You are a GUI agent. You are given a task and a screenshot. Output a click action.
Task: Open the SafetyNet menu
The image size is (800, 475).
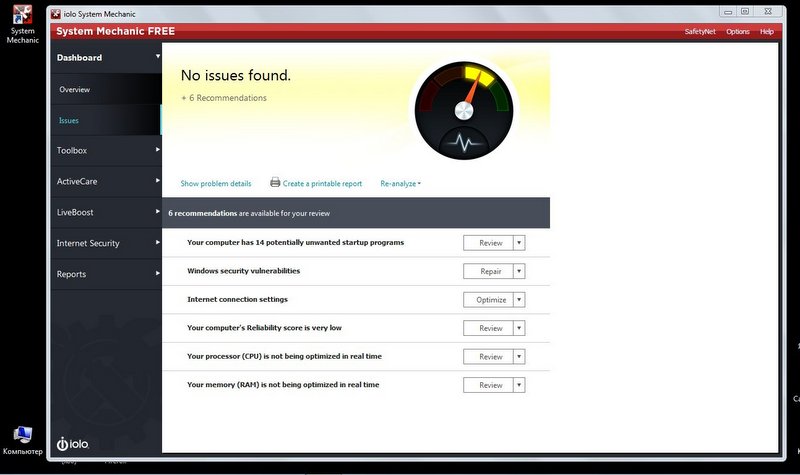click(x=700, y=32)
